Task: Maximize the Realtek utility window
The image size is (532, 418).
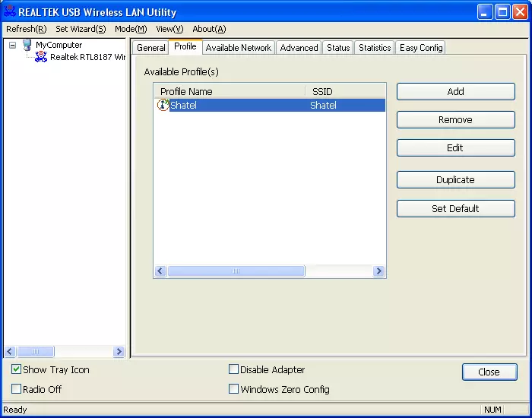Action: (x=502, y=12)
